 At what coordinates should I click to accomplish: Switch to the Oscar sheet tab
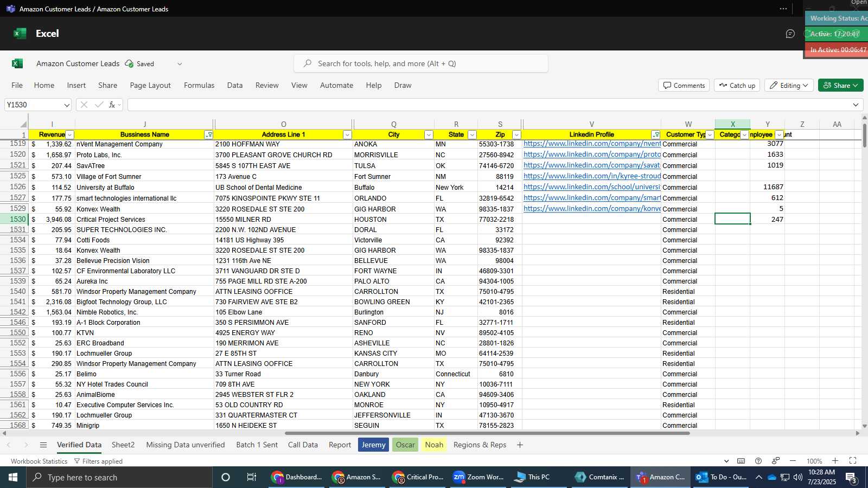click(x=405, y=445)
